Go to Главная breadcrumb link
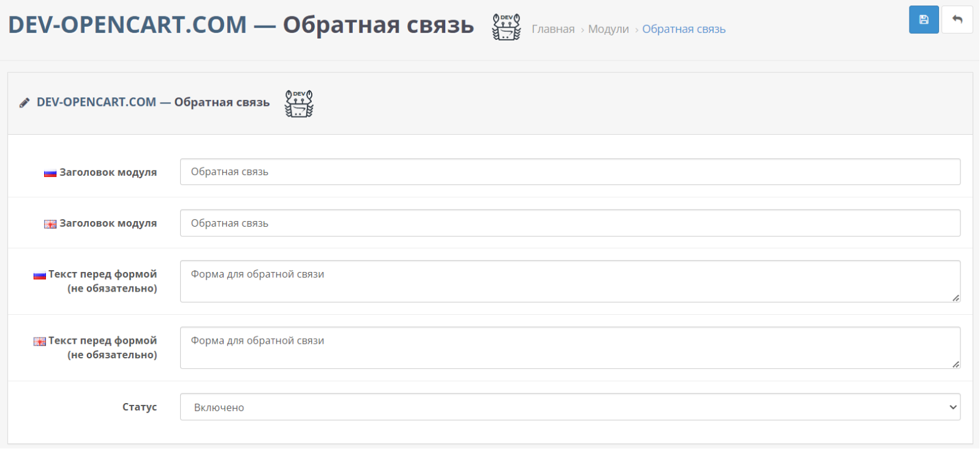 pyautogui.click(x=553, y=29)
